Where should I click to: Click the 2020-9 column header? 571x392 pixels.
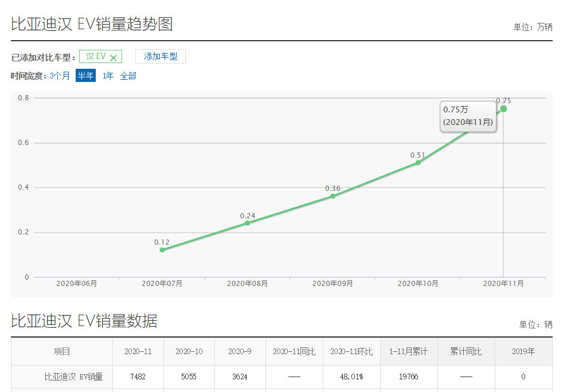click(240, 351)
